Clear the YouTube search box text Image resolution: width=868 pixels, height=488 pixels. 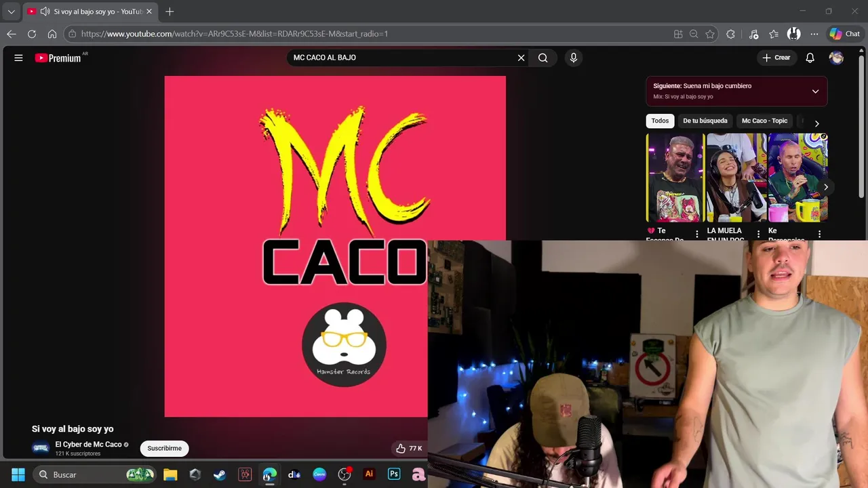coord(521,58)
